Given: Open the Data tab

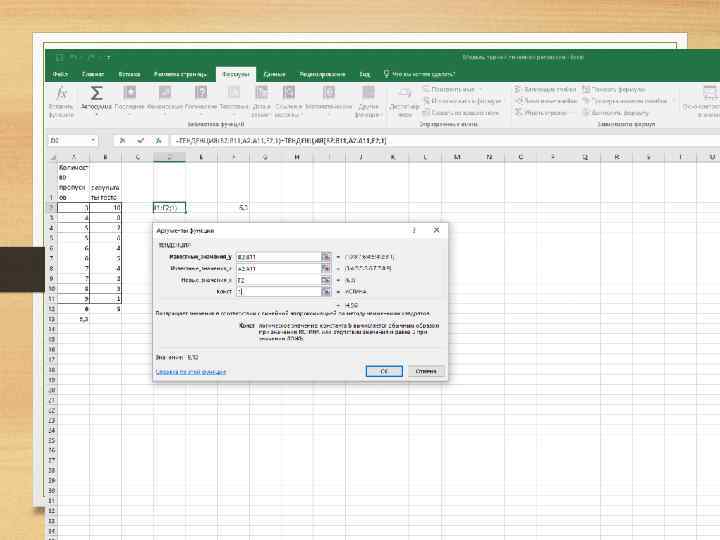Looking at the screenshot, I should coord(275,74).
